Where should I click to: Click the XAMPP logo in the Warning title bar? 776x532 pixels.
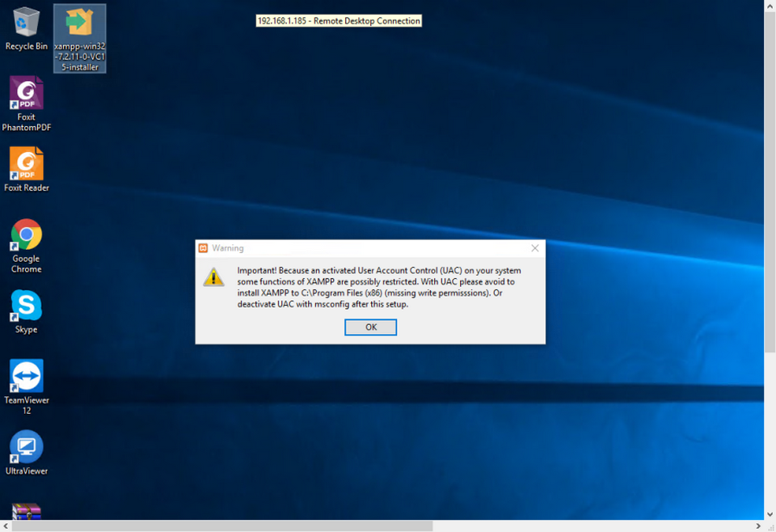click(x=203, y=248)
